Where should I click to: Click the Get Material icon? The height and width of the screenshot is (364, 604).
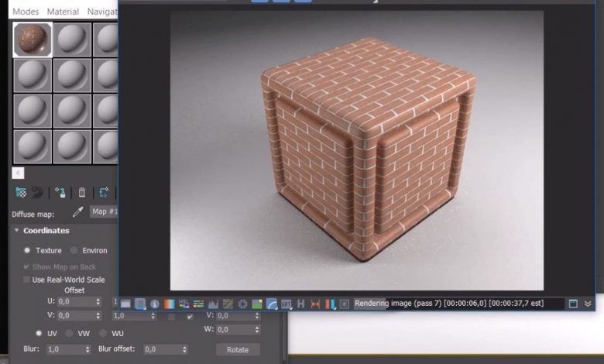(x=21, y=192)
